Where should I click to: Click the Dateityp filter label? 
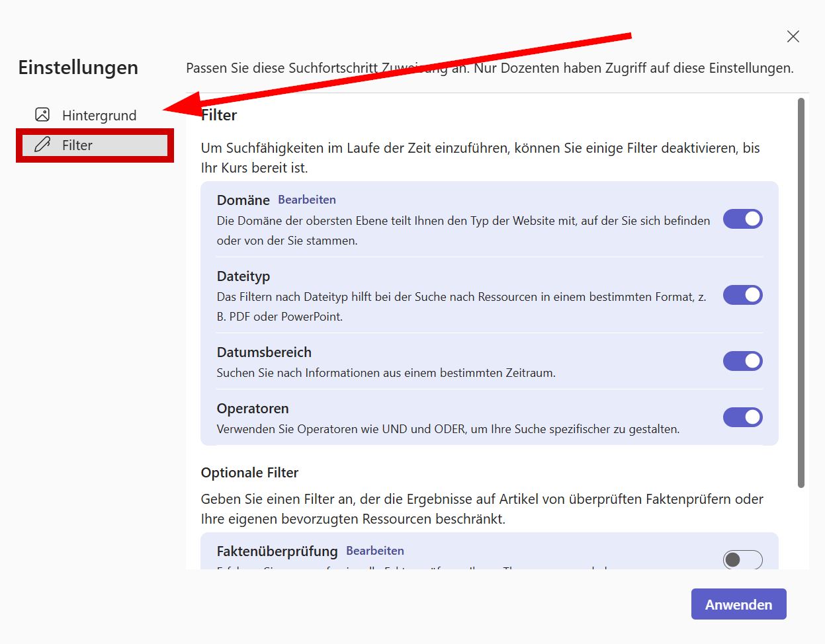point(243,276)
